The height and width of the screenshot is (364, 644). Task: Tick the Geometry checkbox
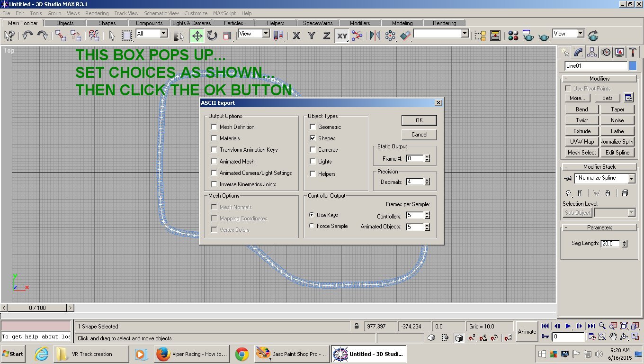click(x=313, y=127)
